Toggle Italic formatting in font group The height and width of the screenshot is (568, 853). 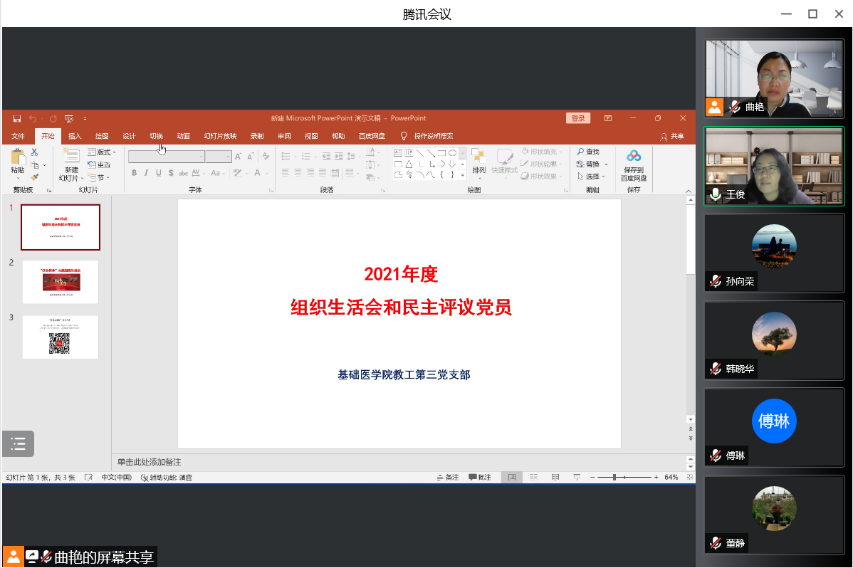click(146, 173)
